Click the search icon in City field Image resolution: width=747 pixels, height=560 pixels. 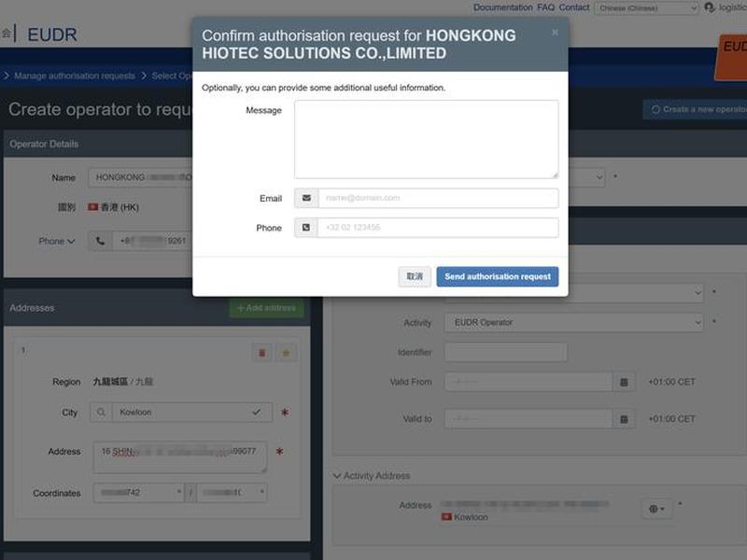point(101,413)
